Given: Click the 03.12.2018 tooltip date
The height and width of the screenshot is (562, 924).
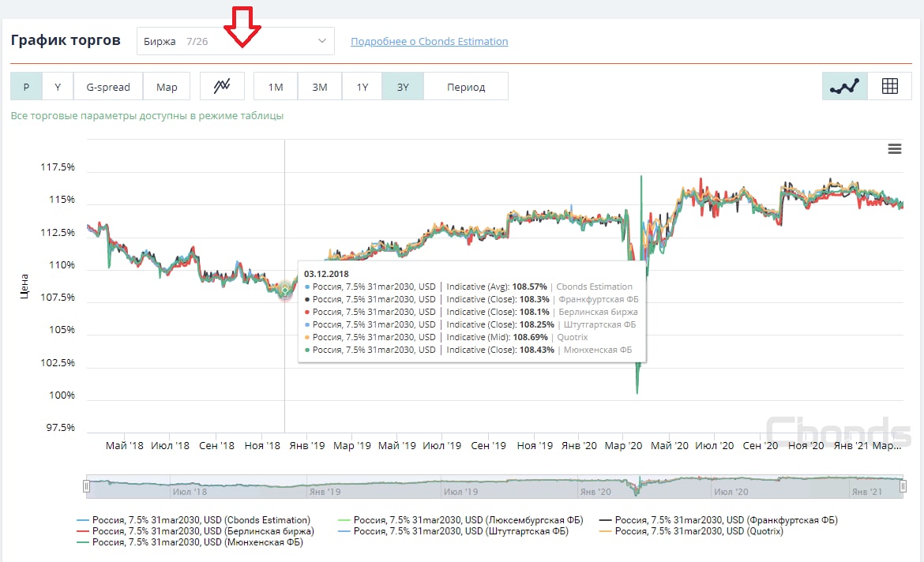Looking at the screenshot, I should 326,274.
